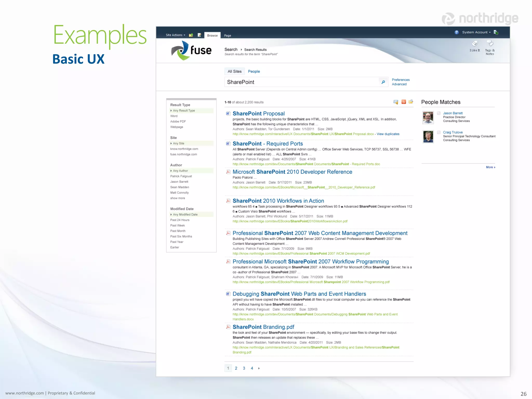
Task: Filter by Past Week
Action: pos(177,225)
